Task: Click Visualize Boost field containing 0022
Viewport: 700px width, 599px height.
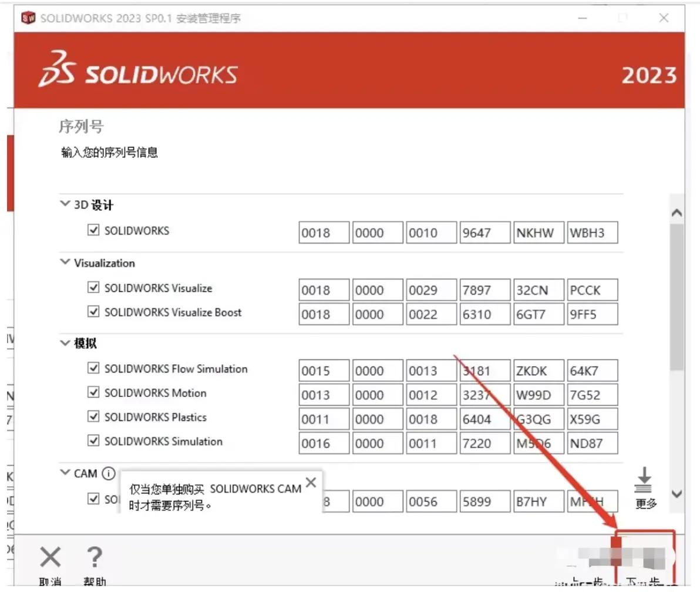Action: 431,314
